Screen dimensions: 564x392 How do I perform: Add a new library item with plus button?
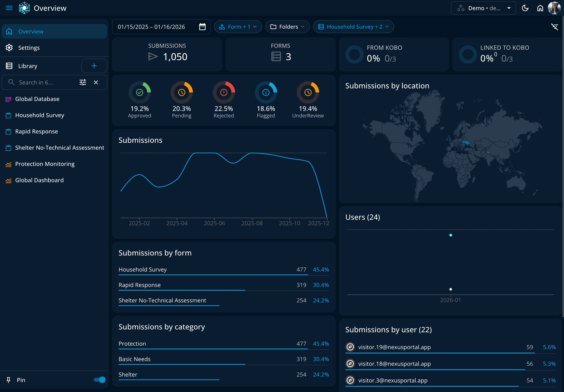pyautogui.click(x=94, y=66)
